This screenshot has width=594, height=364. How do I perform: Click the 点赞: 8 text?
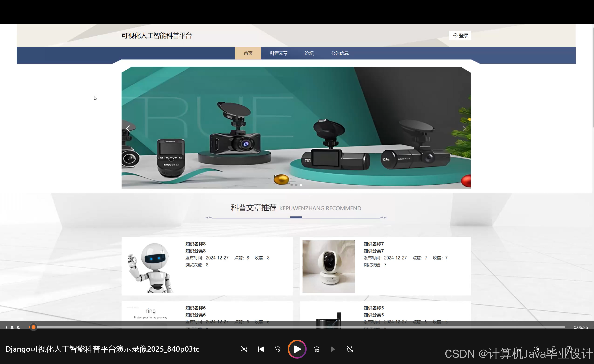(242, 258)
